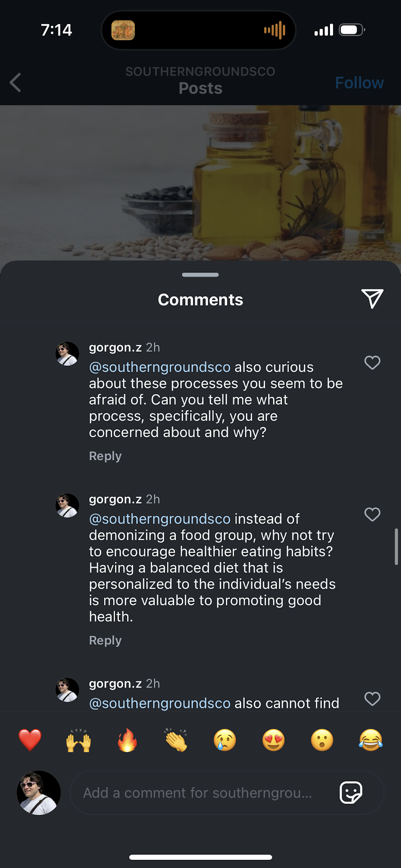401x868 pixels.
Task: React with the laughing tears emoji
Action: (x=371, y=740)
